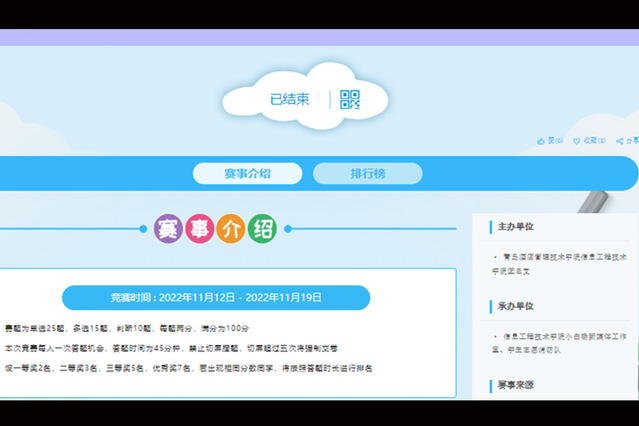This screenshot has width=639, height=426.
Task: Click the 赞 like count text
Action: (x=554, y=141)
